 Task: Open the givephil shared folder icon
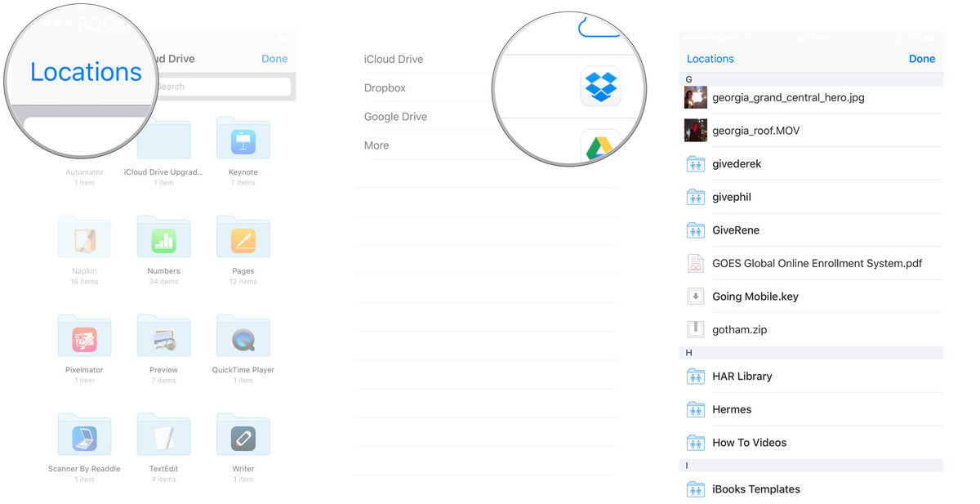(x=696, y=197)
